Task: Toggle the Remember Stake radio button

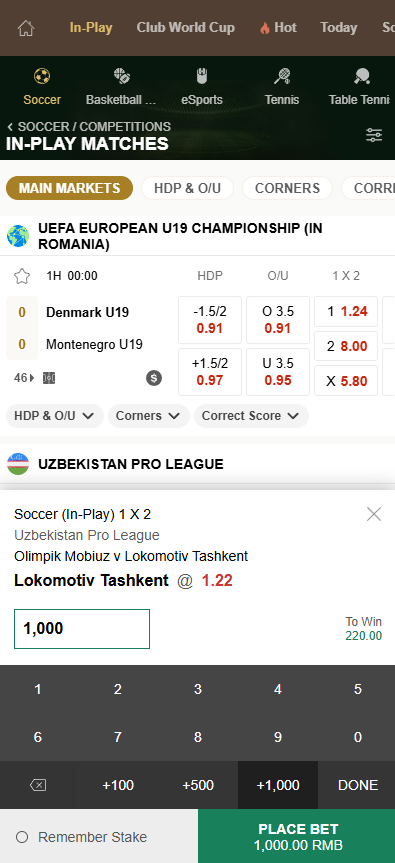Action: point(22,837)
